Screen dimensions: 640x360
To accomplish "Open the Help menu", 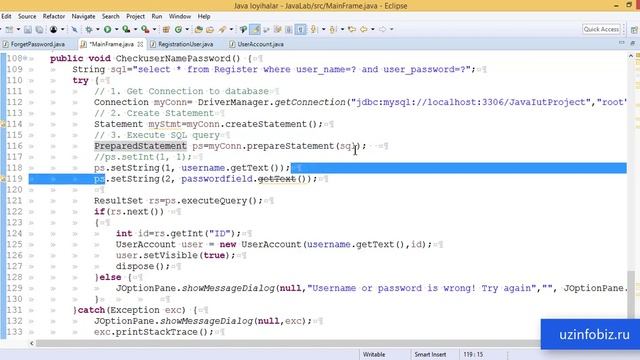I will click(x=204, y=16).
